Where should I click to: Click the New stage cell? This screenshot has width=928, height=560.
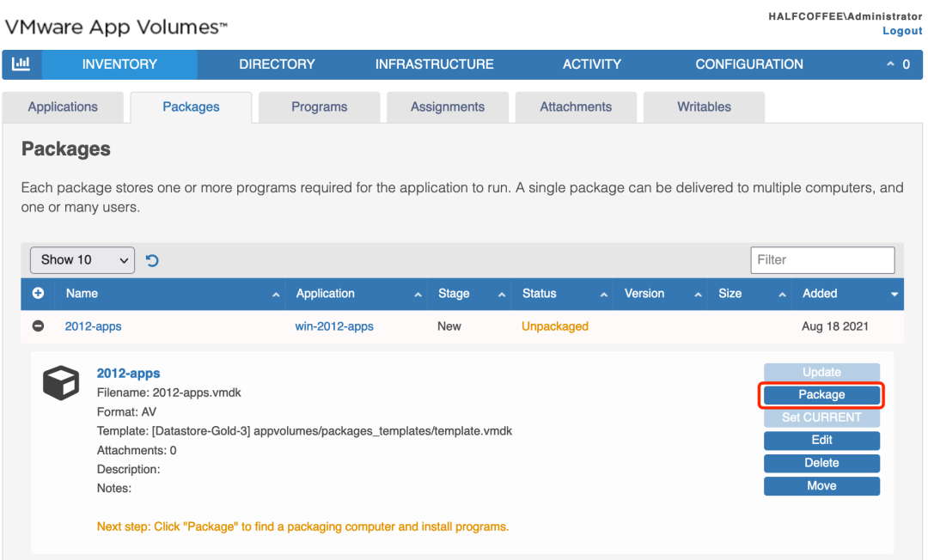click(x=449, y=326)
